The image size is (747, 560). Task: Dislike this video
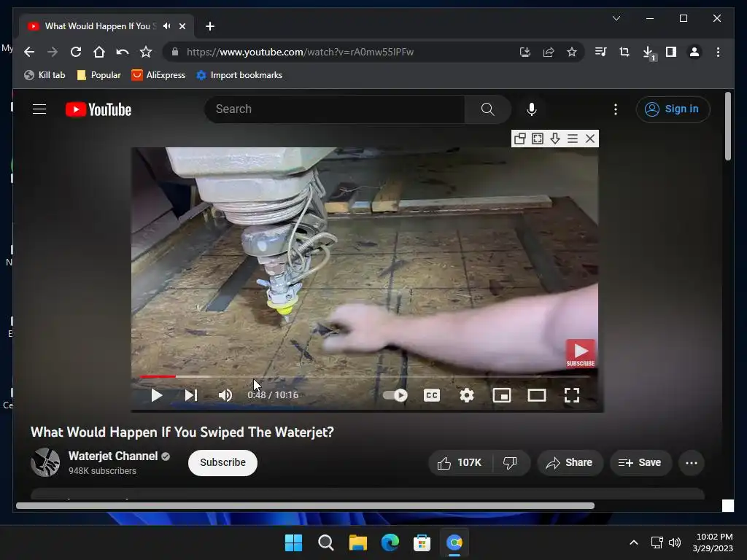[510, 463]
